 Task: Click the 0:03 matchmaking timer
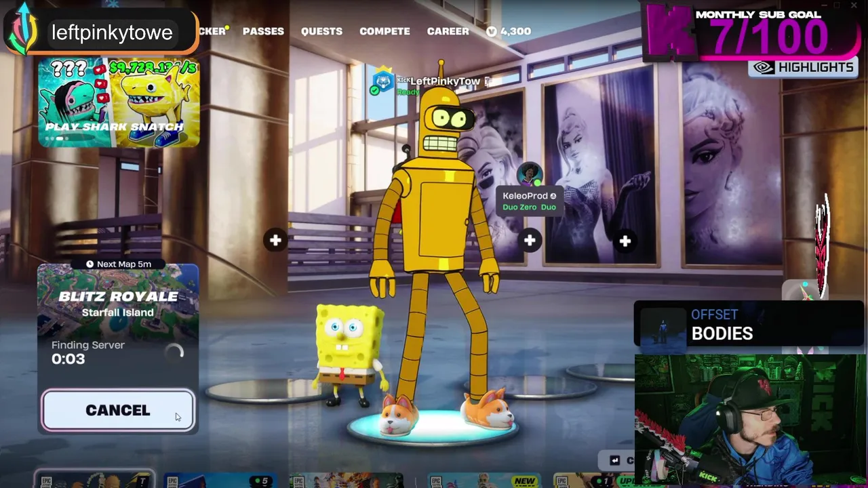pyautogui.click(x=68, y=359)
